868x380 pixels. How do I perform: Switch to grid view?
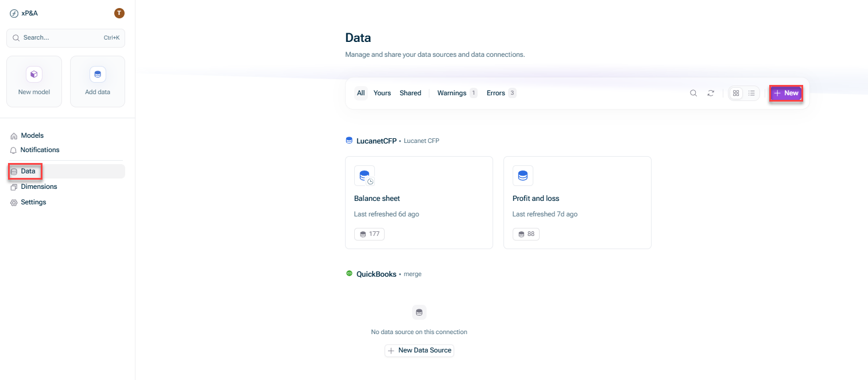point(736,93)
